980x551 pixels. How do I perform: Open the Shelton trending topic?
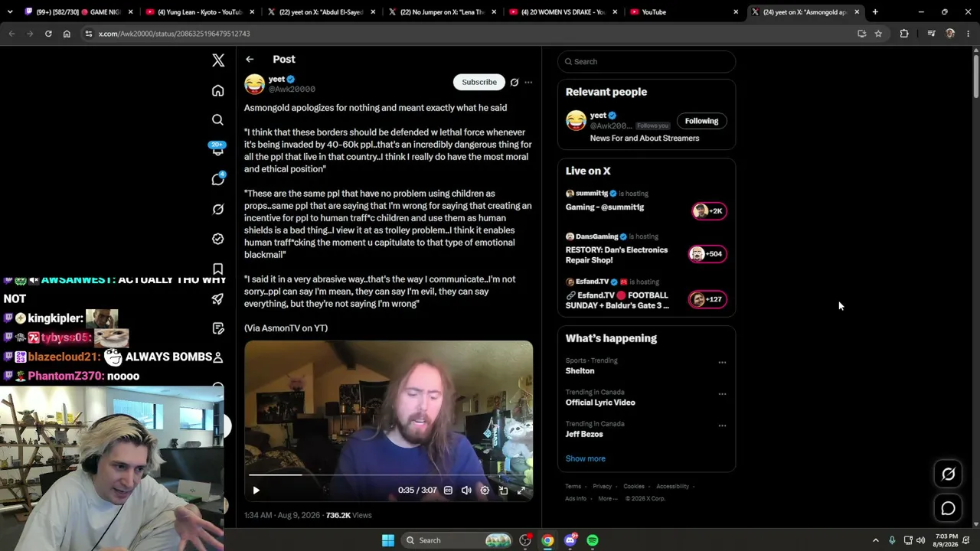pos(580,371)
